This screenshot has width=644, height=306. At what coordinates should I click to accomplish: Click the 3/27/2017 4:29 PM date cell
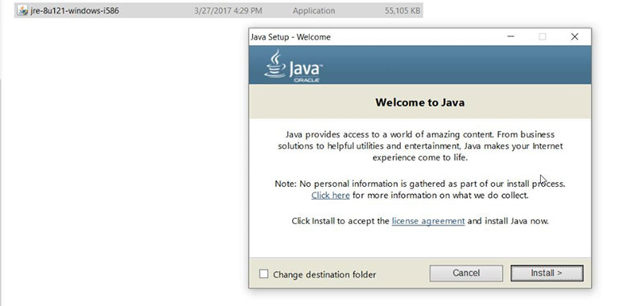point(228,10)
